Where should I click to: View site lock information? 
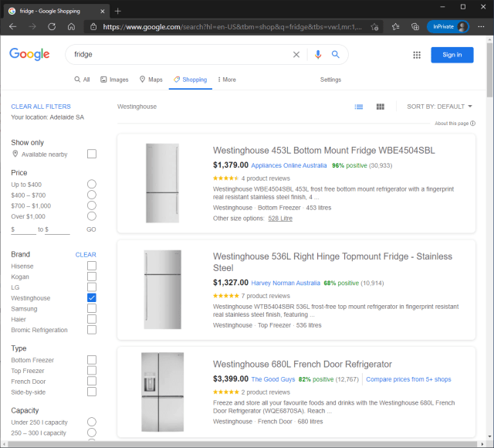[93, 27]
